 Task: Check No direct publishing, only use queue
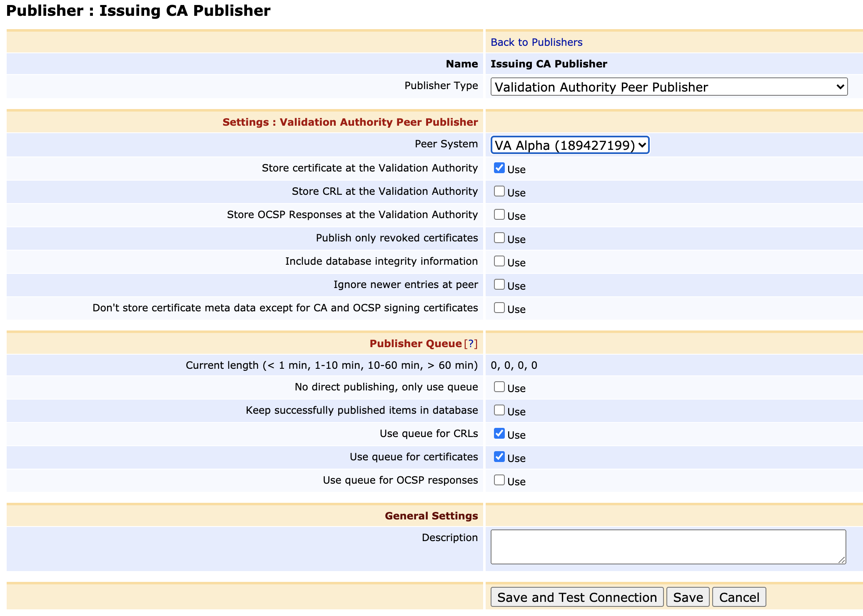point(499,387)
